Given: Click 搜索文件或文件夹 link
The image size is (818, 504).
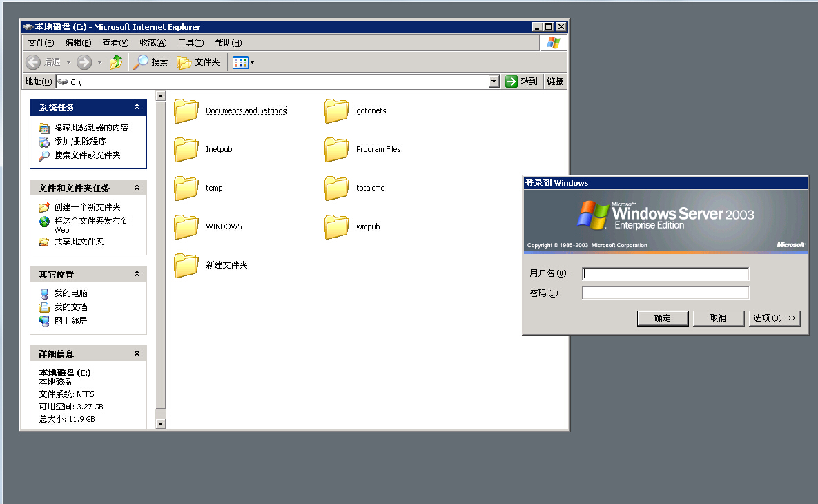Looking at the screenshot, I should click(87, 155).
